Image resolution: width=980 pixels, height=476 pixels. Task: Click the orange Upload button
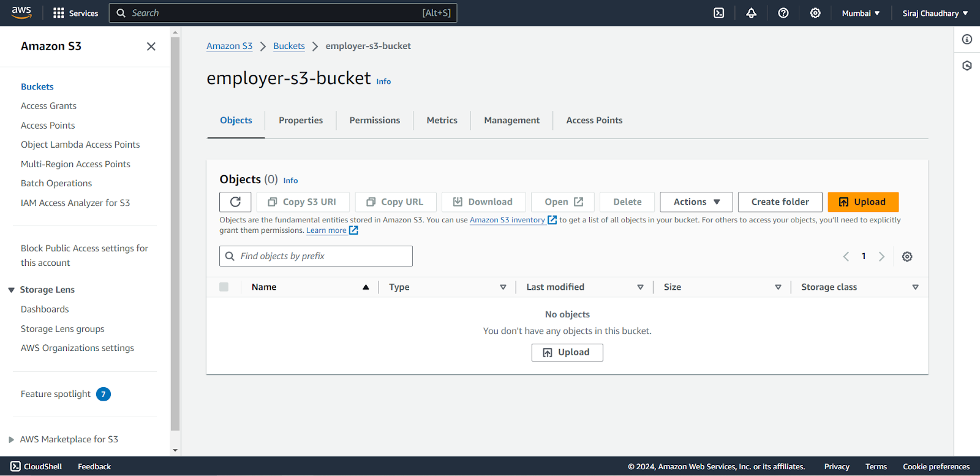click(x=863, y=202)
